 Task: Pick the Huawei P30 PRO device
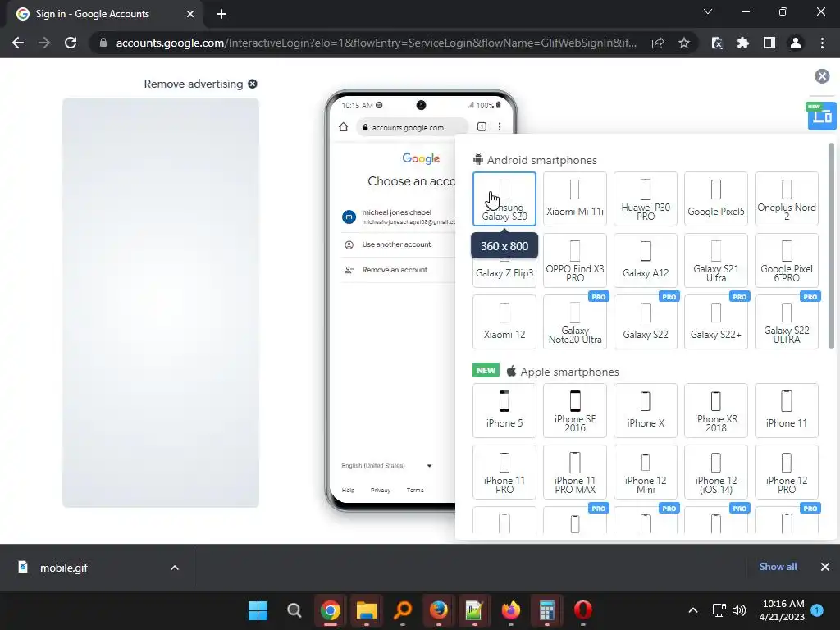[646, 199]
